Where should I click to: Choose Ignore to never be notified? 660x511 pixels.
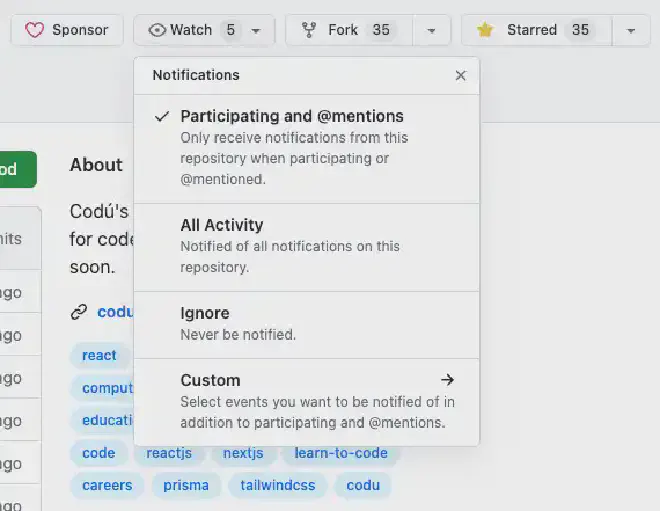[x=205, y=314]
